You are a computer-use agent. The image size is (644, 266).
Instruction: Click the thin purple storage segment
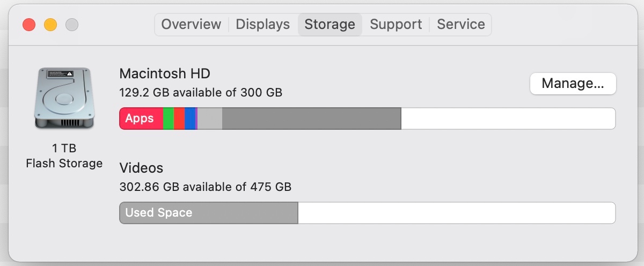point(196,119)
